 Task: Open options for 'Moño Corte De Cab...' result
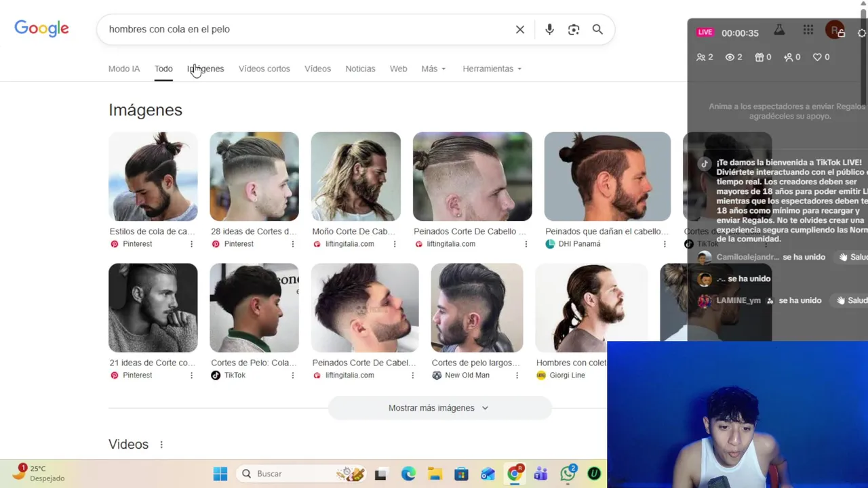tap(395, 244)
